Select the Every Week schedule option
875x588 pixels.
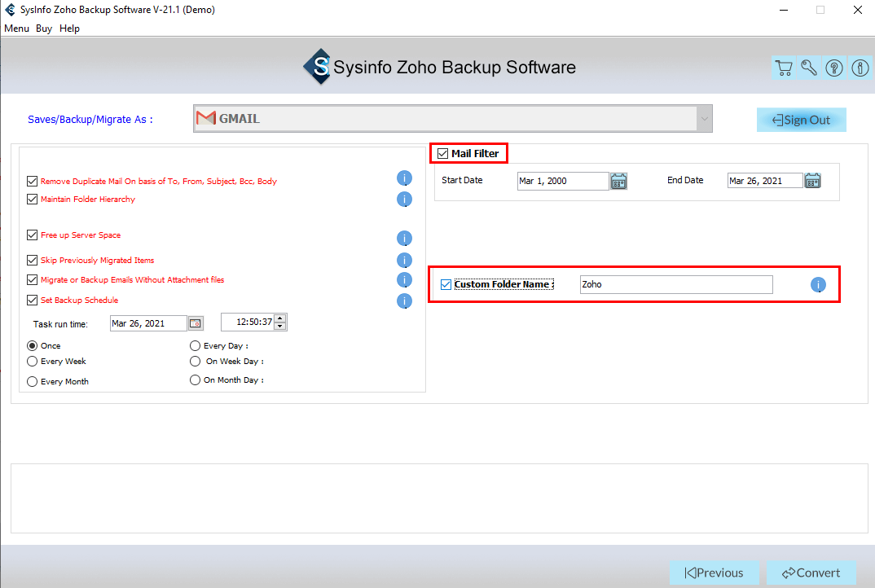pyautogui.click(x=33, y=362)
